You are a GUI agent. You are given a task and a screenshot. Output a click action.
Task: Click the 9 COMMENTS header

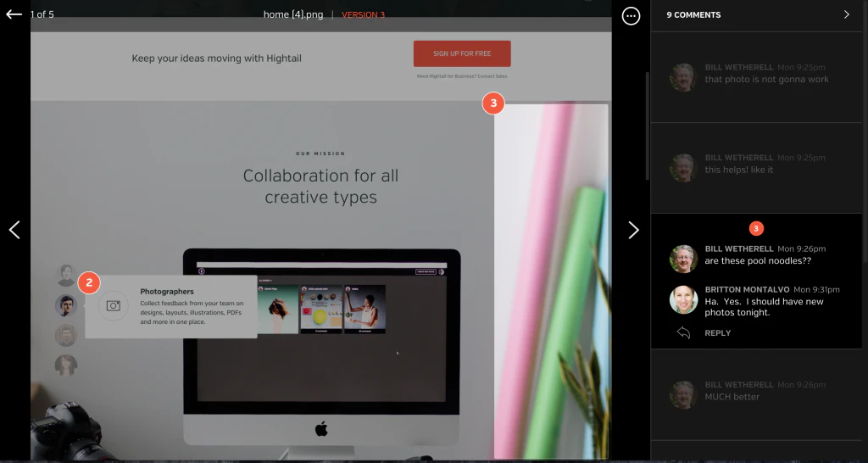pyautogui.click(x=693, y=15)
